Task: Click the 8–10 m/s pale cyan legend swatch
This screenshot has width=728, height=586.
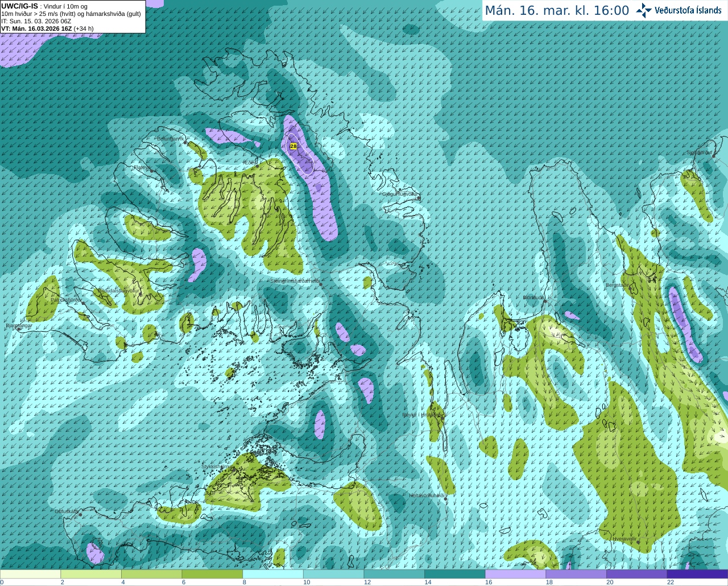Action: (x=273, y=574)
